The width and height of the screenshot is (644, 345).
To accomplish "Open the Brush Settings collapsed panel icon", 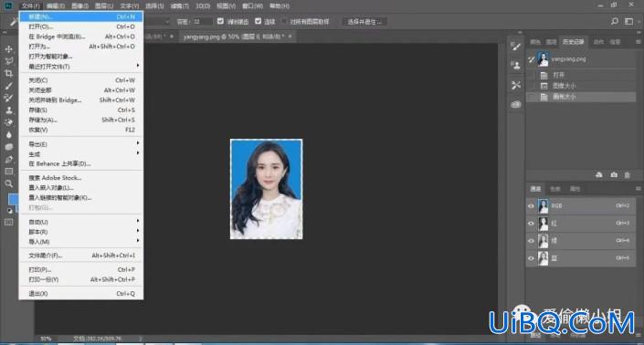I will [x=516, y=46].
